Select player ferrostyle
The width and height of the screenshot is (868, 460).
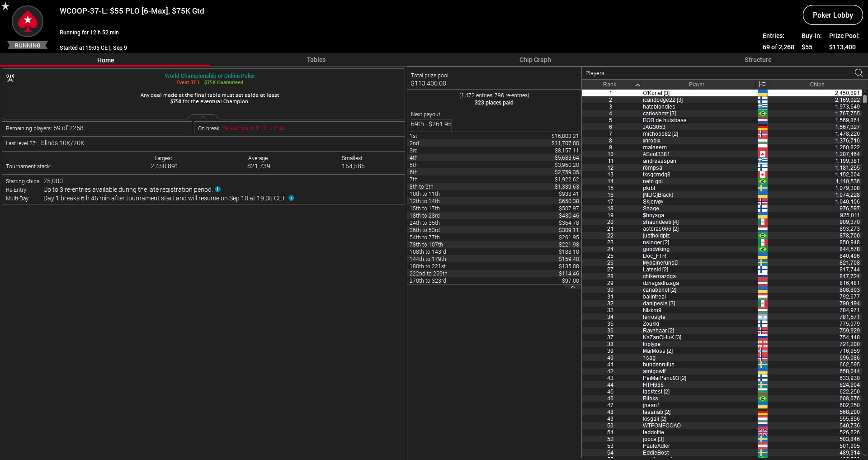pyautogui.click(x=722, y=317)
